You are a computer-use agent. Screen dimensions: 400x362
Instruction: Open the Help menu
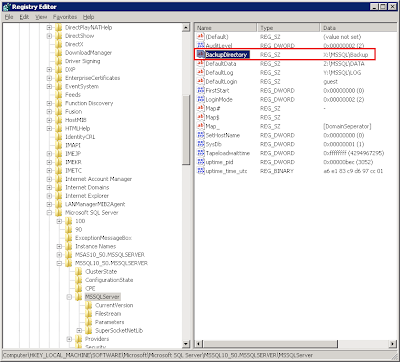click(88, 17)
